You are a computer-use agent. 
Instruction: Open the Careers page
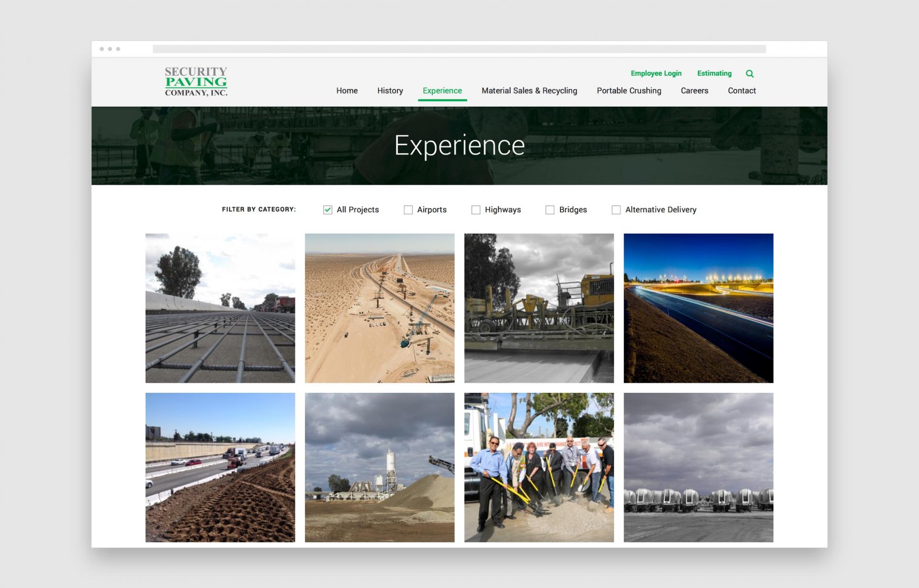click(695, 90)
